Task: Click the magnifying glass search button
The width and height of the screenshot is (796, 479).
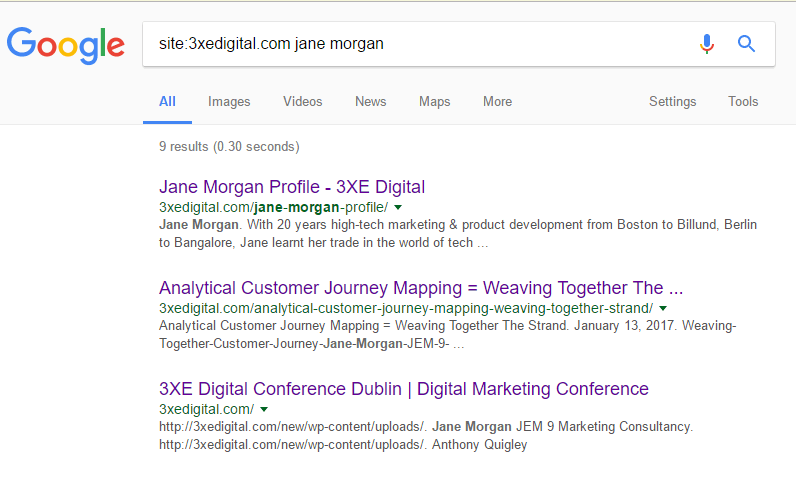Action: [746, 44]
